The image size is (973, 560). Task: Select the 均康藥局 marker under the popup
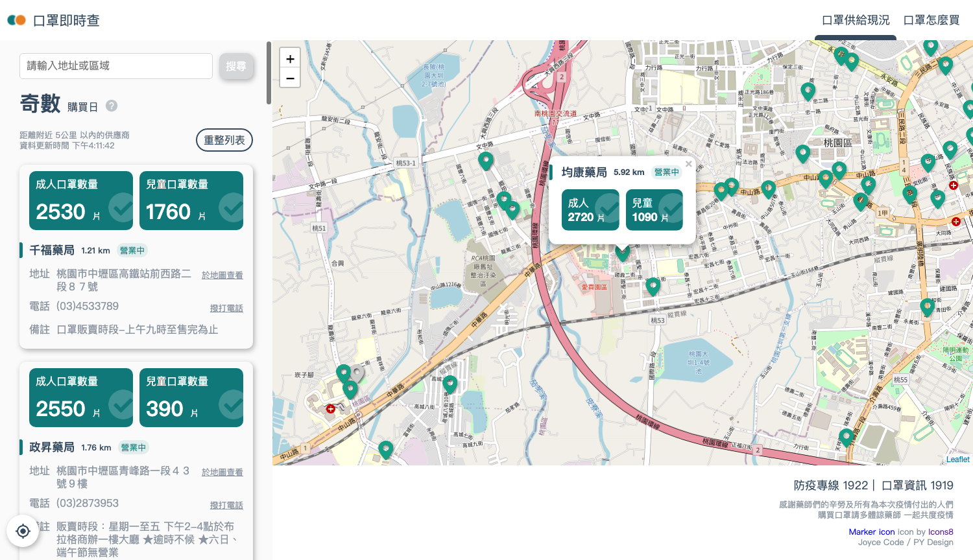click(623, 252)
